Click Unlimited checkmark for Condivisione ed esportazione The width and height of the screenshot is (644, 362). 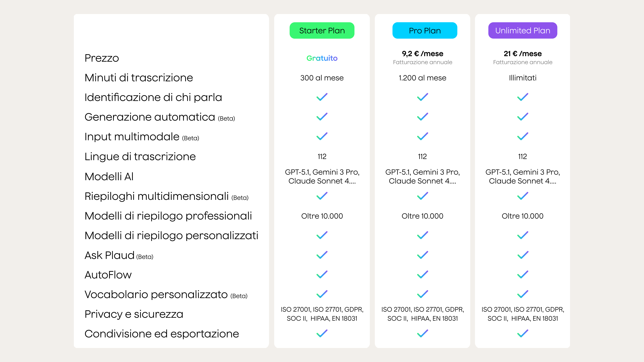522,334
